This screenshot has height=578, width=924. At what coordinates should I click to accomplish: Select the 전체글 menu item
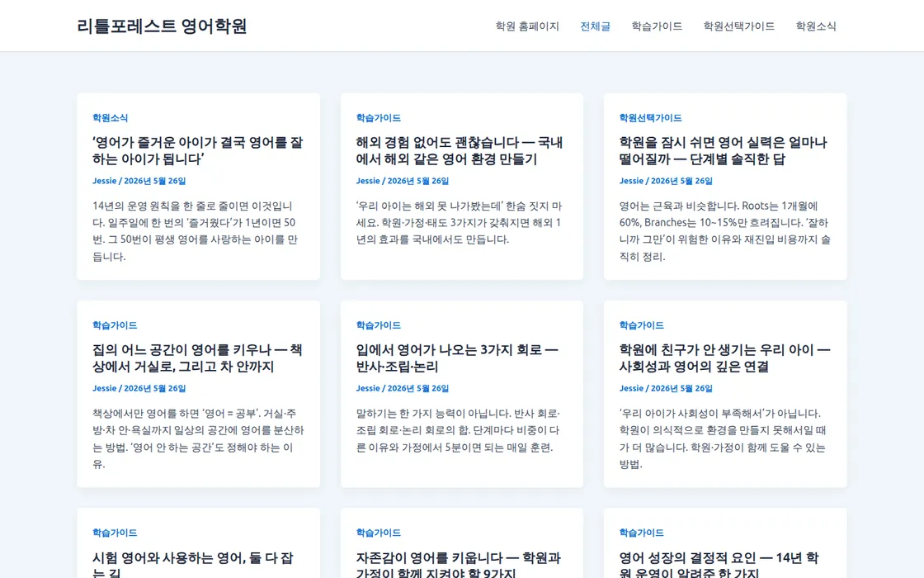(x=595, y=26)
